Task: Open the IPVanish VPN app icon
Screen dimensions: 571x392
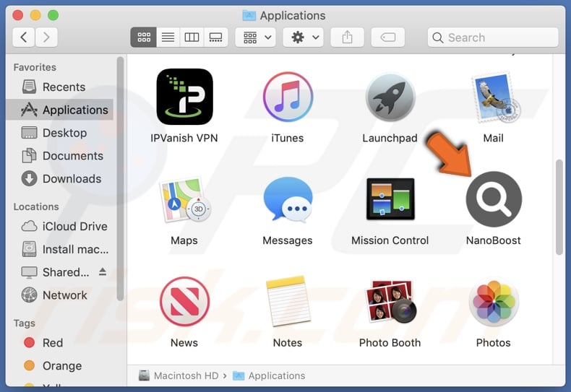Action: (184, 97)
